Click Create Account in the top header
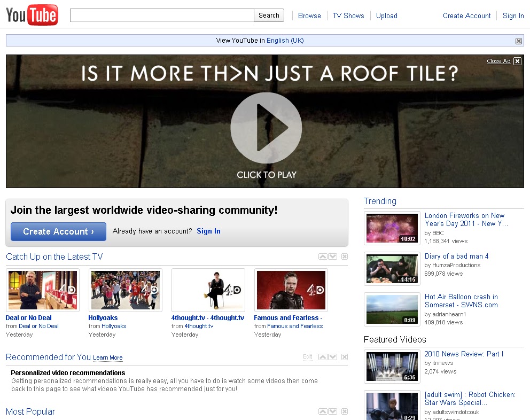Viewport: 530px width, 420px height. pyautogui.click(x=466, y=15)
